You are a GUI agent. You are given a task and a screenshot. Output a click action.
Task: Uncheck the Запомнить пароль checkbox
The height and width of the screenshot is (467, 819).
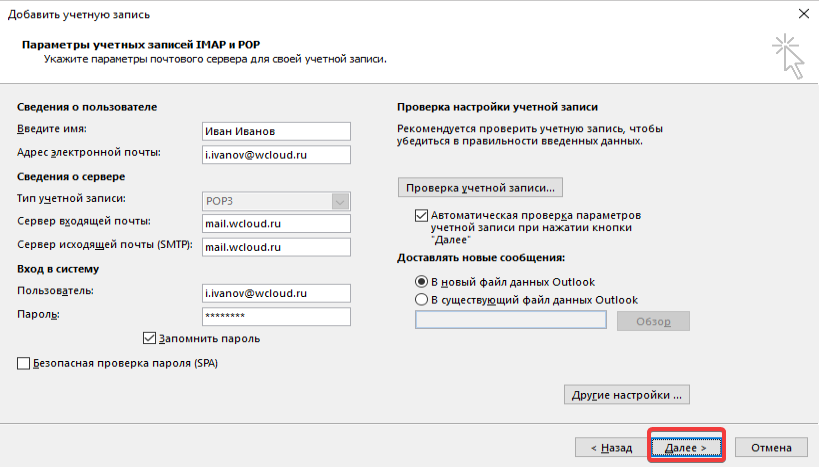(x=151, y=339)
